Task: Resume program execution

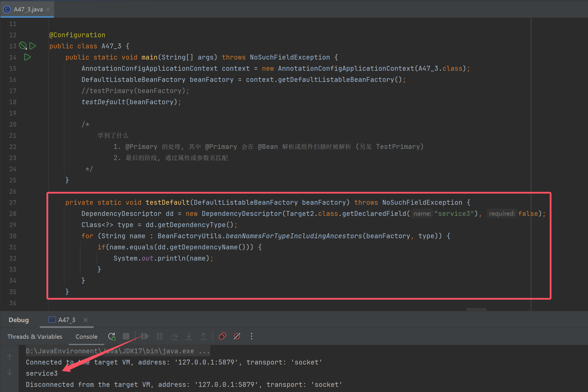Action: pyautogui.click(x=145, y=336)
